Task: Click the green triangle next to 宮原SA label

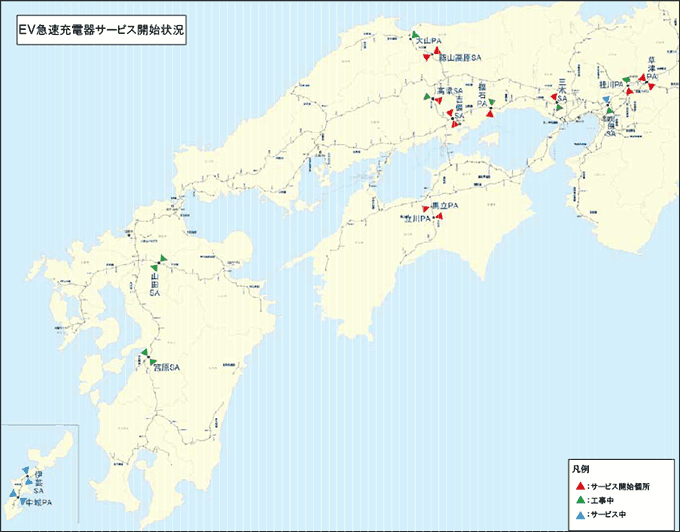Action: pos(153,362)
